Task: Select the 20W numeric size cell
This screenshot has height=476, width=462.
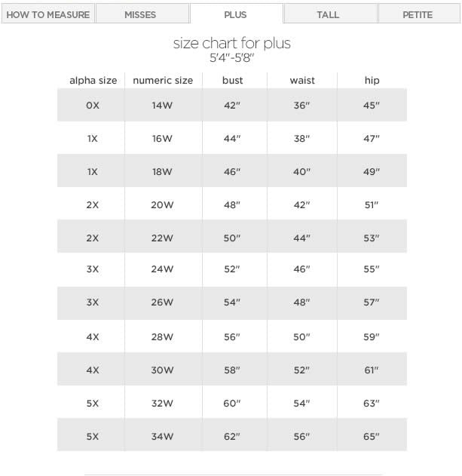Action: click(163, 204)
